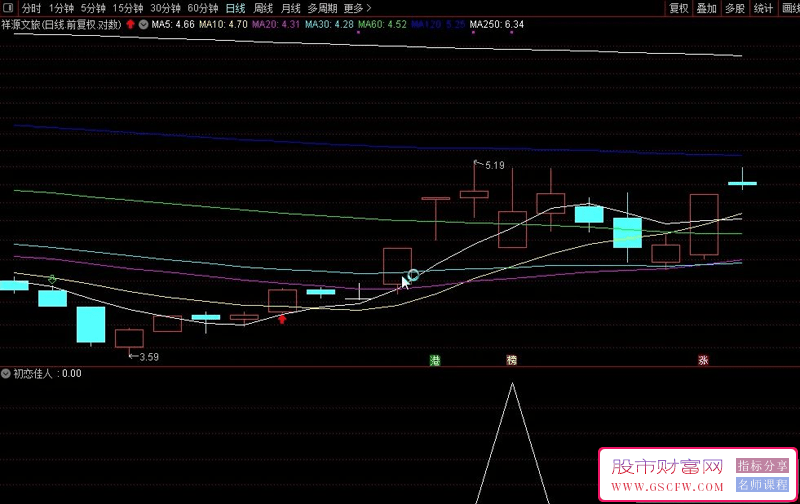Expand the 初恋佳人 indicator dropdown
The height and width of the screenshot is (504, 800).
pyautogui.click(x=6, y=373)
